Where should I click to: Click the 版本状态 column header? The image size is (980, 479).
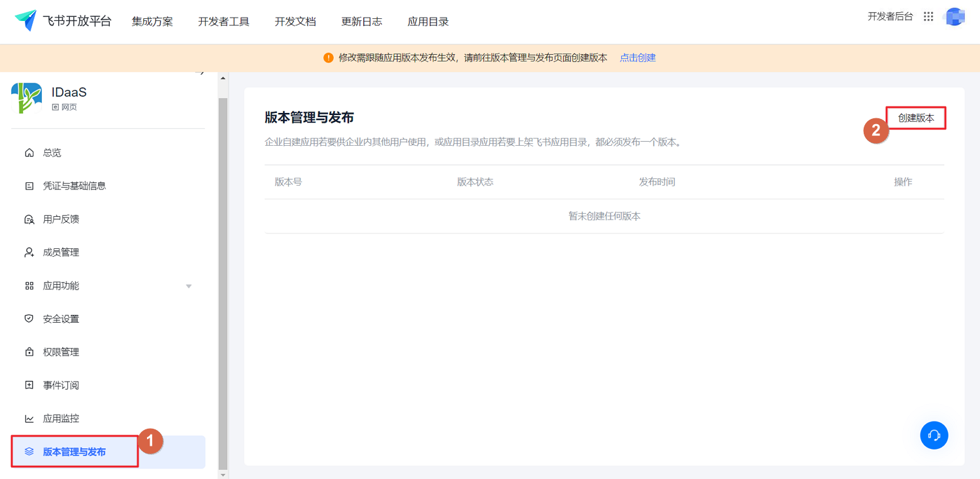click(475, 182)
